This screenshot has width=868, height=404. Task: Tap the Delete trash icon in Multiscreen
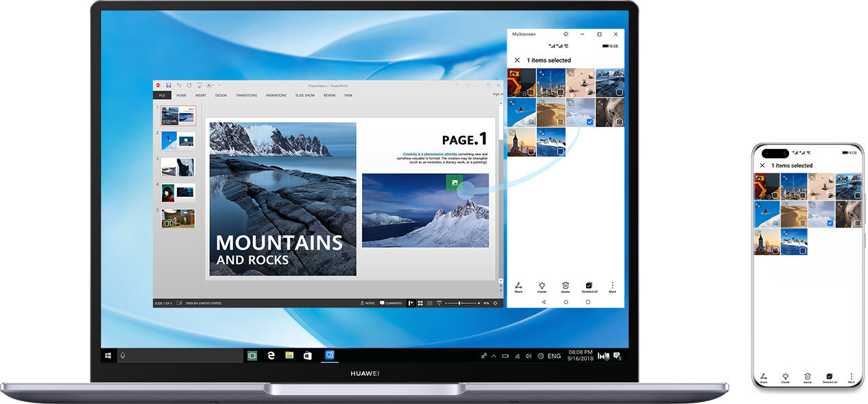tap(565, 286)
